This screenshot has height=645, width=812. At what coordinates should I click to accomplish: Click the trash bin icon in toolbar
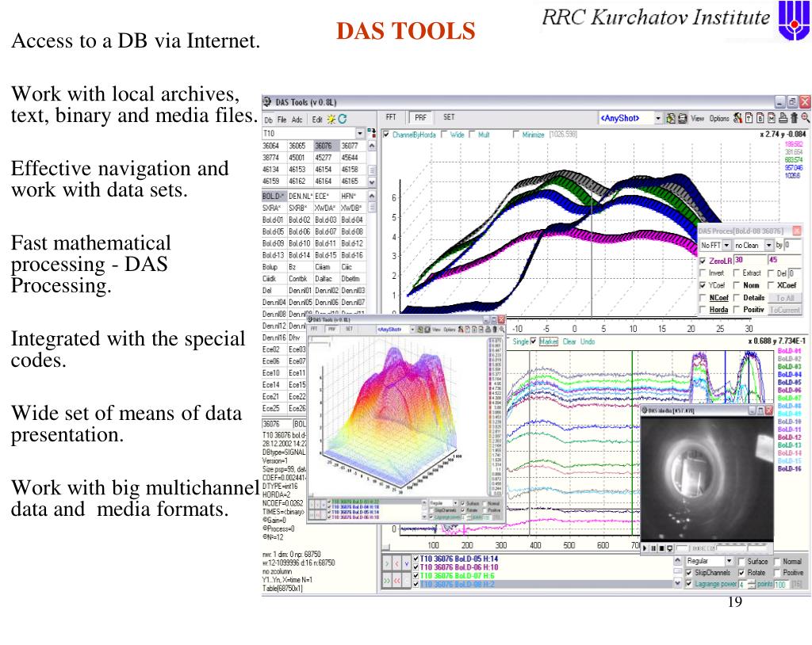pos(794,119)
